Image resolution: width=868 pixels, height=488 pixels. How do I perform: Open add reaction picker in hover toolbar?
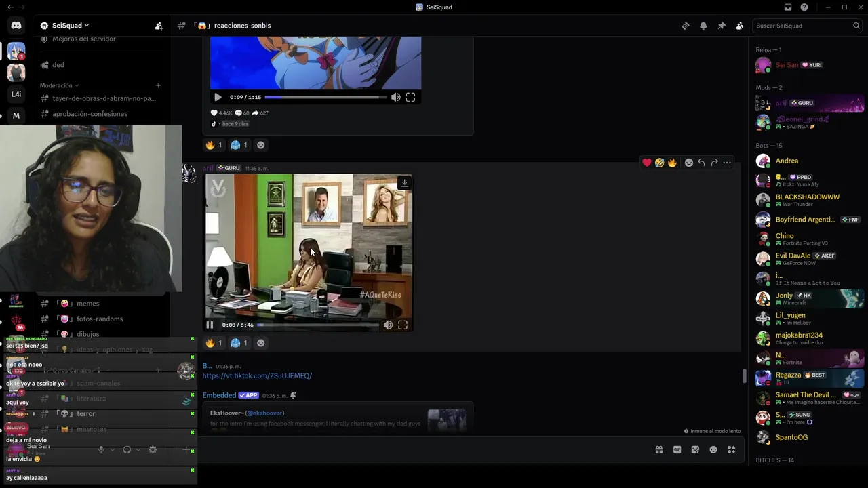click(689, 163)
